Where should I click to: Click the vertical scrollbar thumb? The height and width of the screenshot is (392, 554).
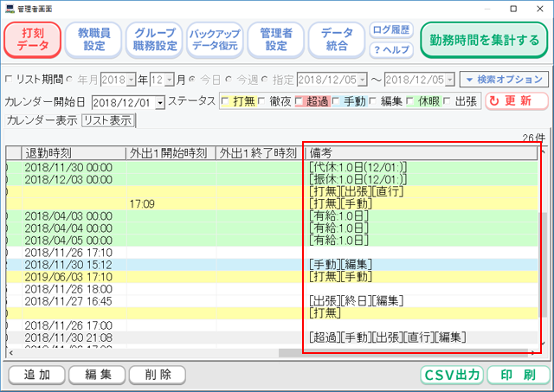pyautogui.click(x=544, y=264)
